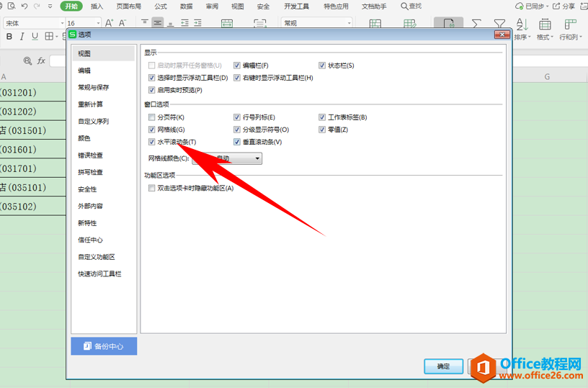Open 公式 ribbon tab
Image resolution: width=588 pixels, height=388 pixels.
click(161, 6)
